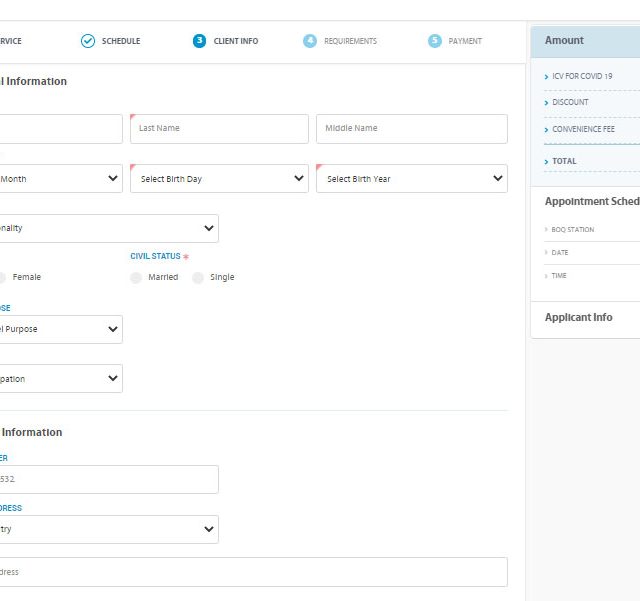The height and width of the screenshot is (601, 640).
Task: Click the step 5 Payment circle icon
Action: click(x=434, y=41)
